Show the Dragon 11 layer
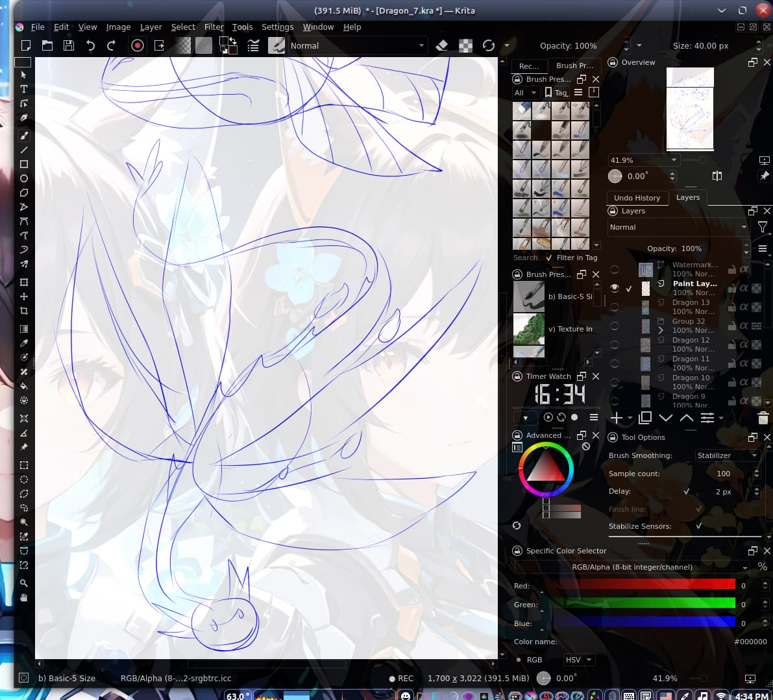This screenshot has height=700, width=773. pyautogui.click(x=614, y=363)
